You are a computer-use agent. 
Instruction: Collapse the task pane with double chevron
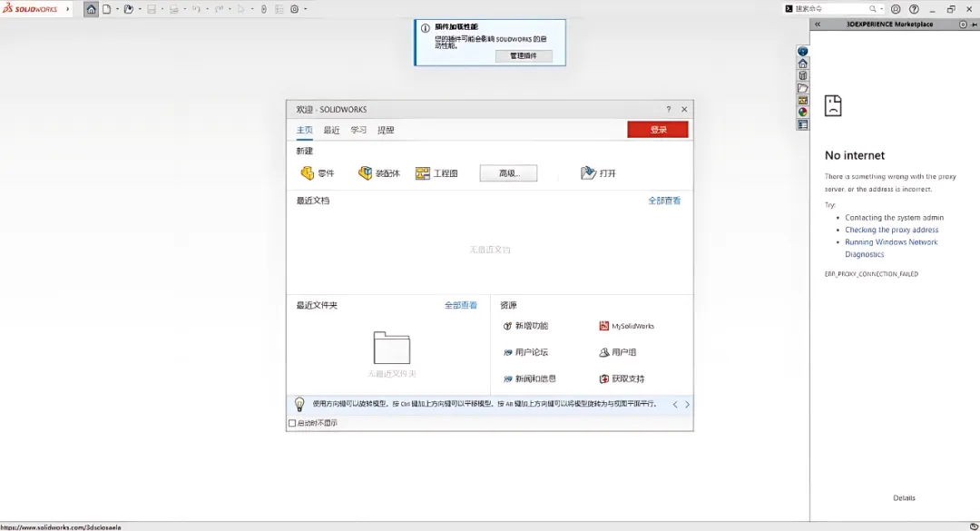(818, 25)
